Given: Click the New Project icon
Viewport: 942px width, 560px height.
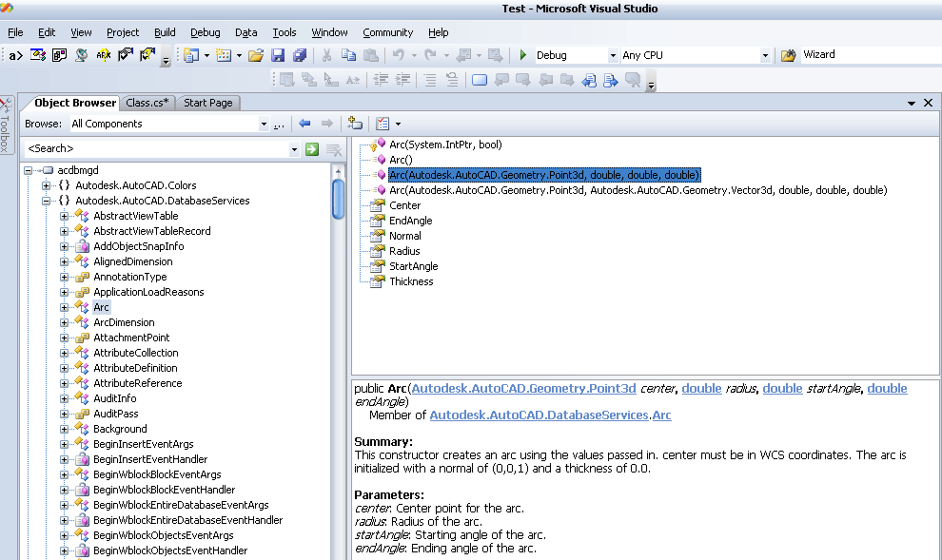Looking at the screenshot, I should [x=191, y=55].
